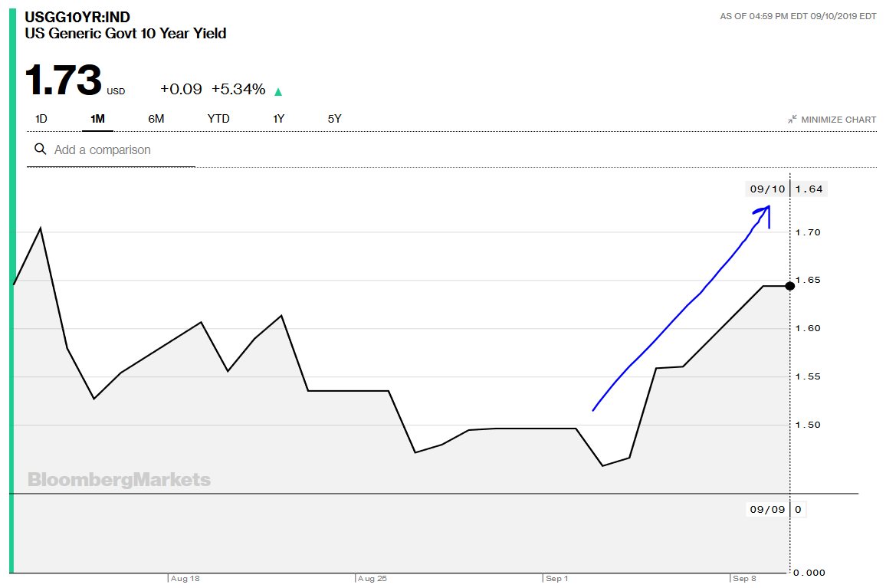The image size is (886, 588).
Task: Click the Sep 8 axis marker
Action: coord(744,578)
